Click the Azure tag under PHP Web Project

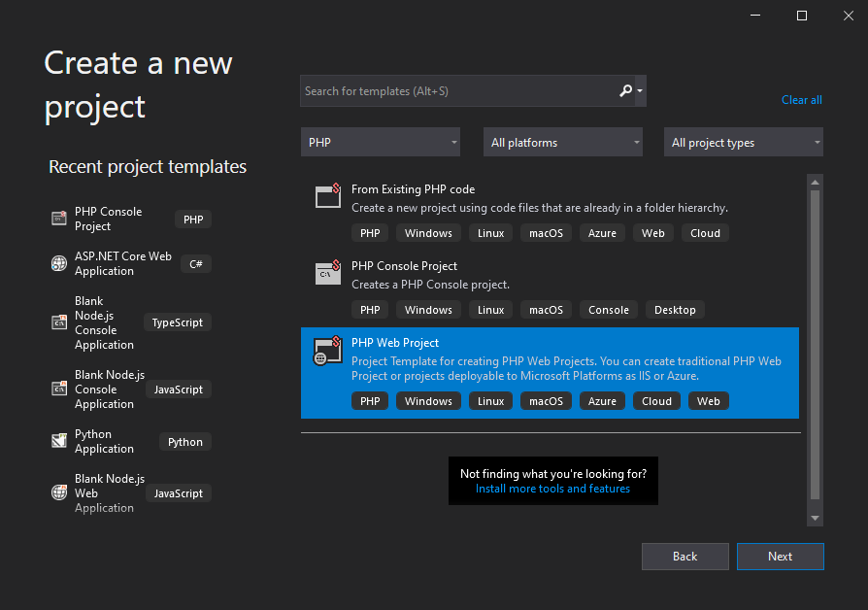pos(602,401)
